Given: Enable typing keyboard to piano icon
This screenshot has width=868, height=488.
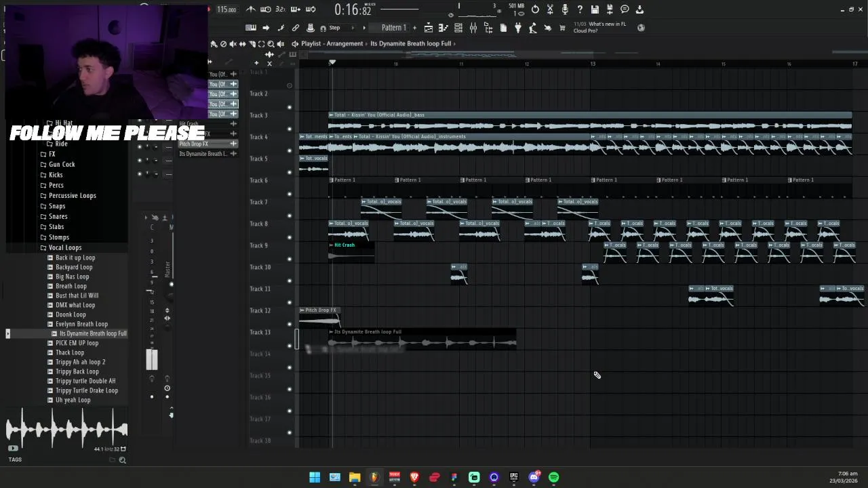Looking at the screenshot, I should [x=251, y=28].
